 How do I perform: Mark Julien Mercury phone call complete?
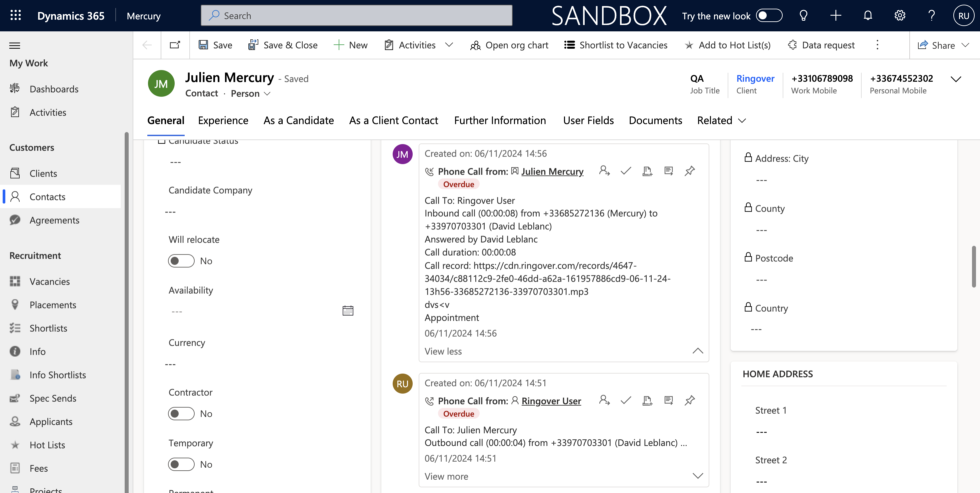coord(626,171)
